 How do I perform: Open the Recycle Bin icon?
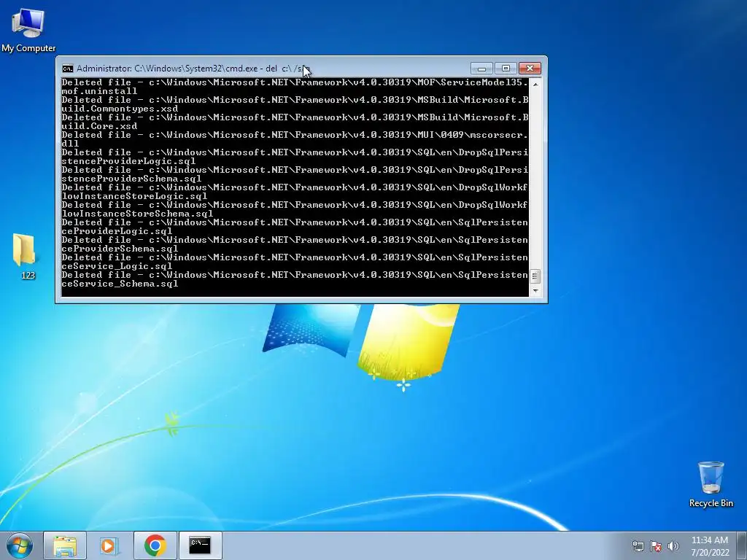[711, 484]
